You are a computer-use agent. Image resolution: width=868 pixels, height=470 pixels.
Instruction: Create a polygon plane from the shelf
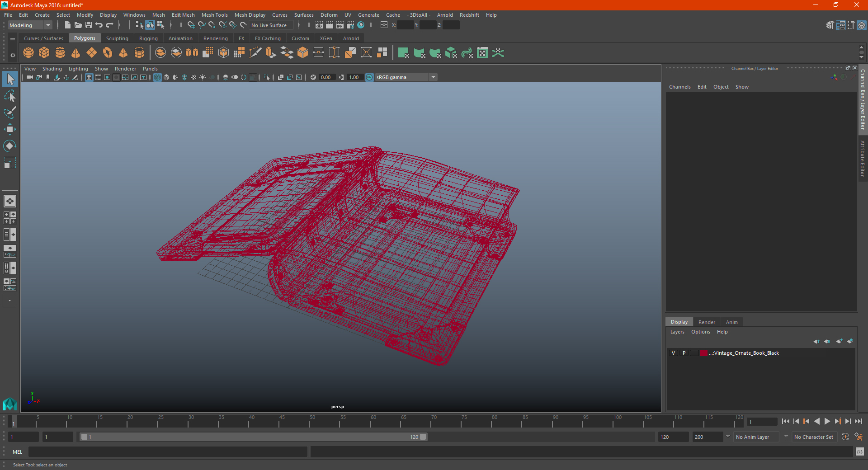point(92,53)
